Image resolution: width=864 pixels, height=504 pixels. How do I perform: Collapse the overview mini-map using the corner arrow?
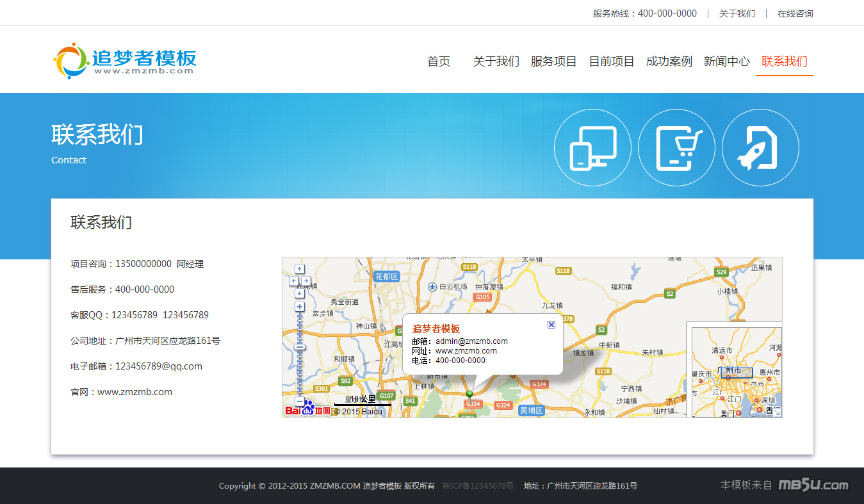(777, 412)
